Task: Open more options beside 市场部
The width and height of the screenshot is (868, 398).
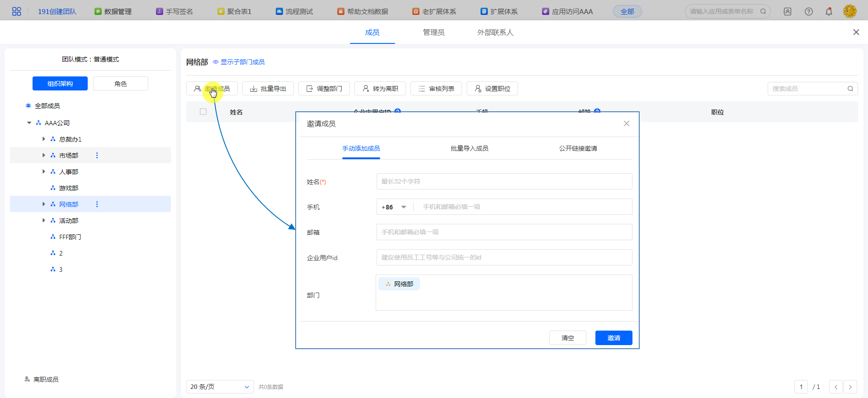Action: (97, 156)
